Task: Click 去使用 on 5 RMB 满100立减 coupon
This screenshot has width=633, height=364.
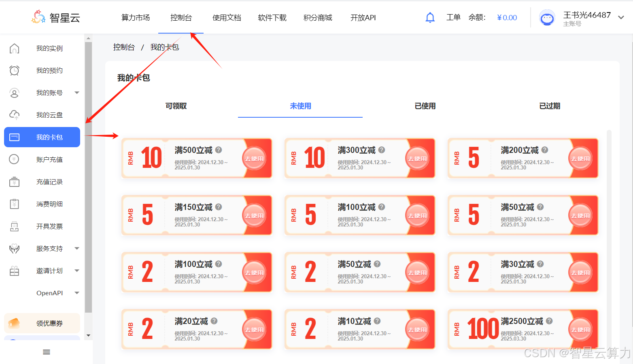Action: click(x=417, y=216)
